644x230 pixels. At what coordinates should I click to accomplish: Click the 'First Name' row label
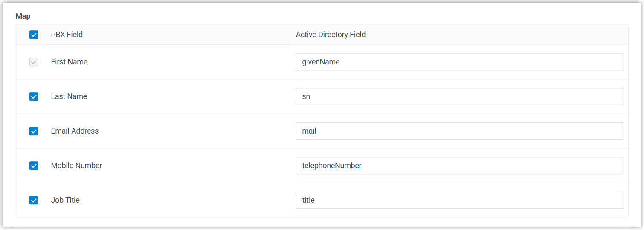[x=69, y=62]
